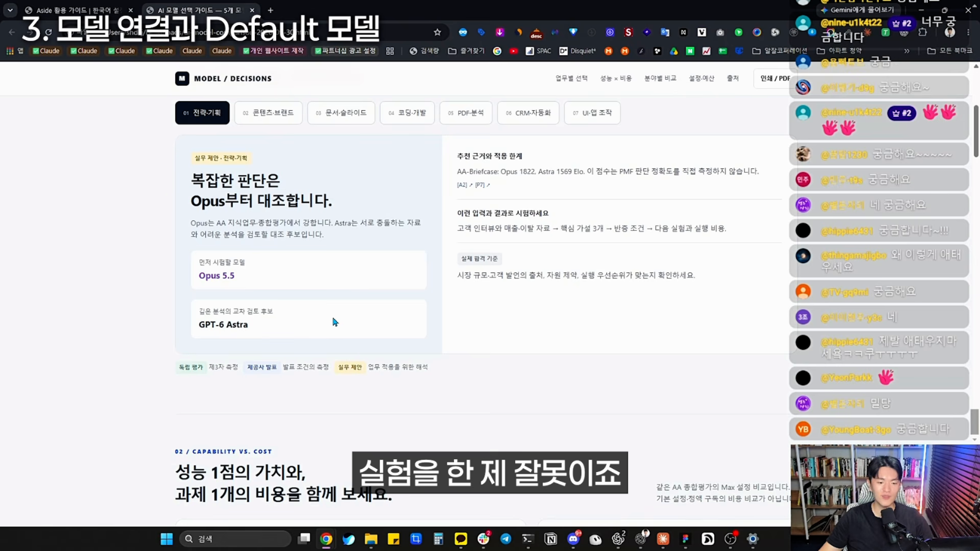
Task: Switch to the 07 UI·앱 조작 tab
Action: click(x=592, y=113)
